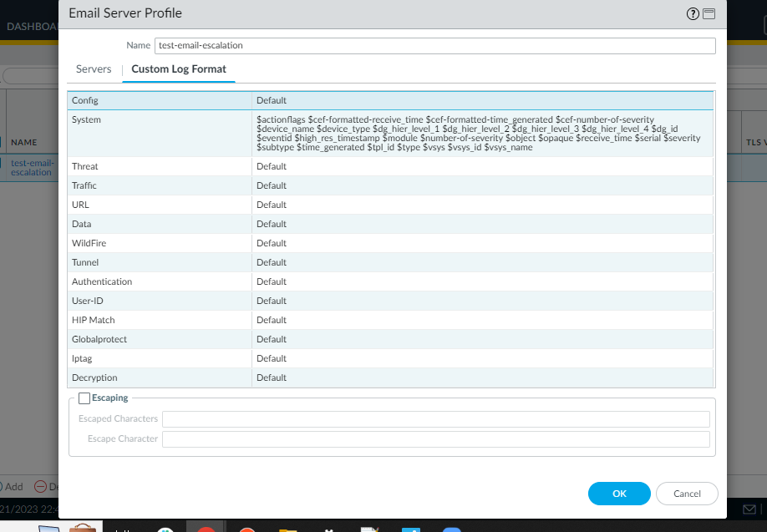Viewport: 767px width, 532px height.
Task: Open the Authentication log format row
Action: point(390,281)
